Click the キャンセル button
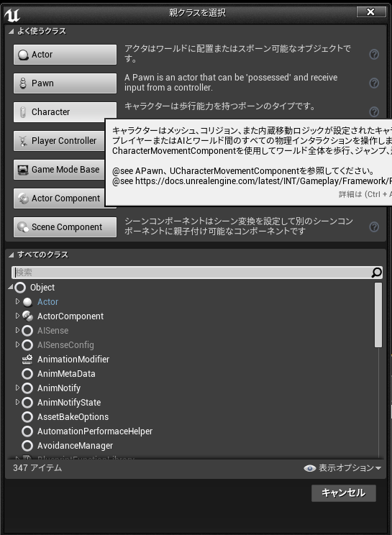Image resolution: width=392 pixels, height=535 pixels. pyautogui.click(x=344, y=493)
